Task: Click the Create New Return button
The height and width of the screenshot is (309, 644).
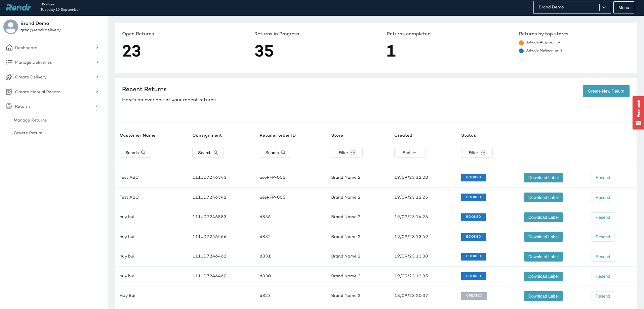Action: 606,91
